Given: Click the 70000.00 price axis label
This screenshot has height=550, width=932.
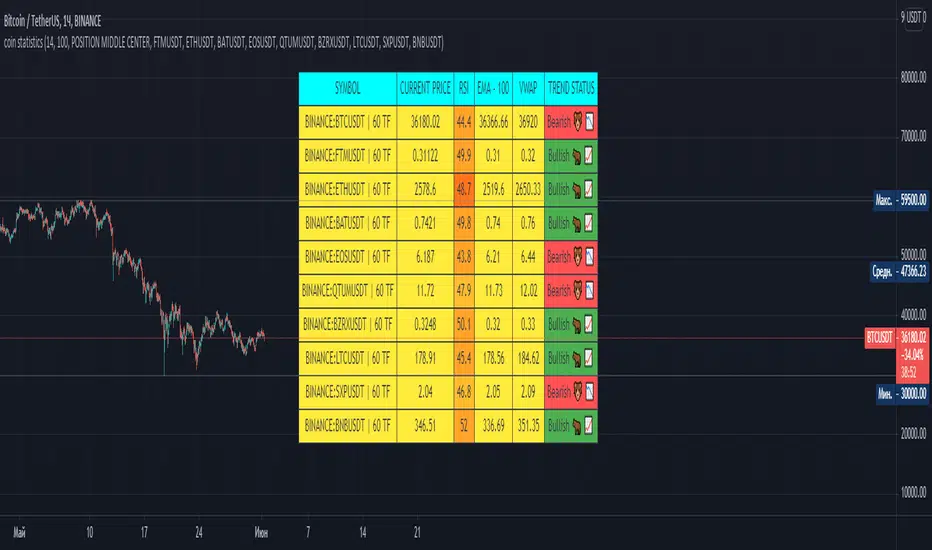Looking at the screenshot, I should click(913, 137).
